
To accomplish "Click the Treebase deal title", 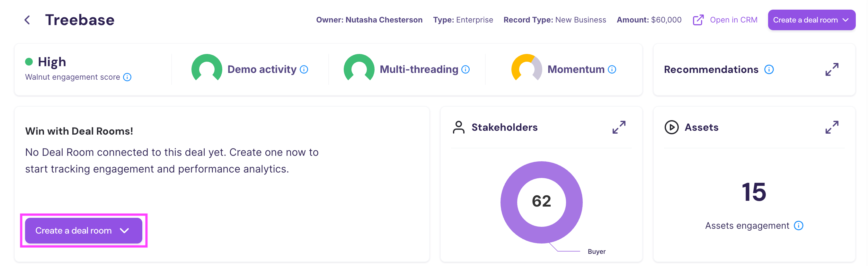I will pos(80,20).
